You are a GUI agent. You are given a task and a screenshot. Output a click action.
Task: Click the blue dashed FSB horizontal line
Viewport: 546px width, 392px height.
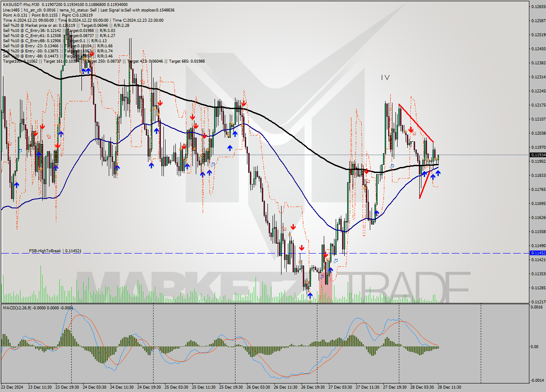coord(264,253)
